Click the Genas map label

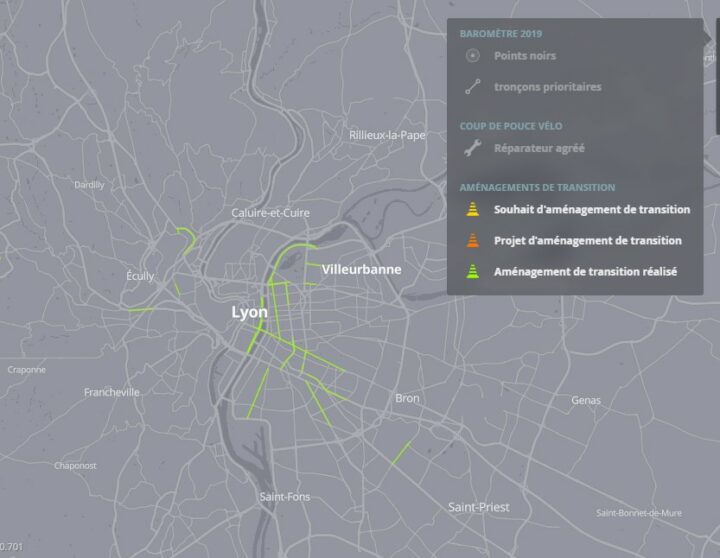(586, 400)
